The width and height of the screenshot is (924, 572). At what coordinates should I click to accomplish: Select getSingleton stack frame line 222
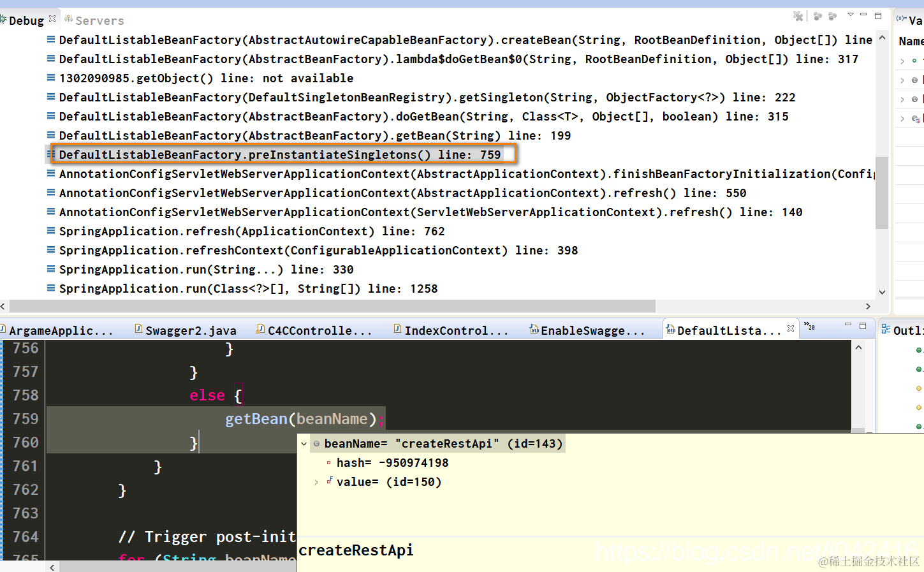click(427, 97)
